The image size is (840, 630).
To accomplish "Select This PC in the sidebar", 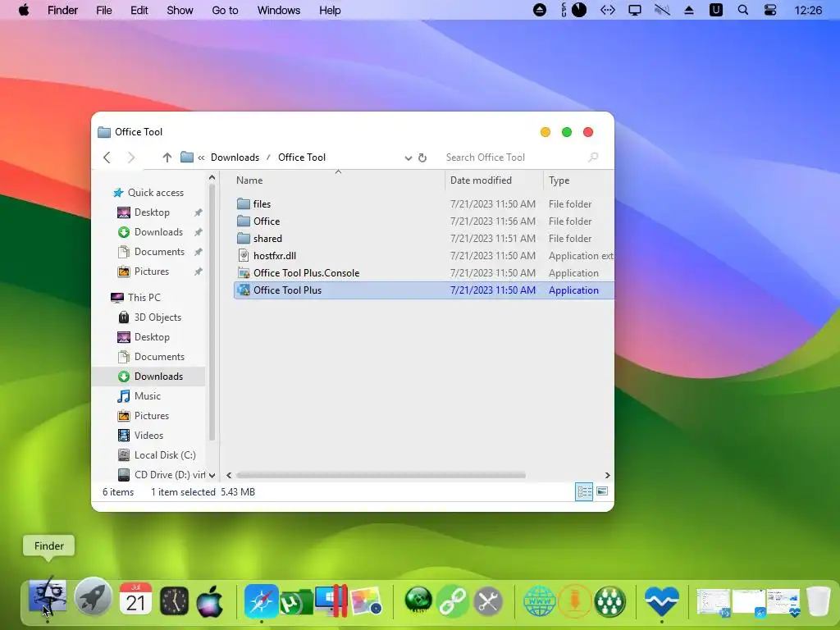I will pyautogui.click(x=136, y=298).
